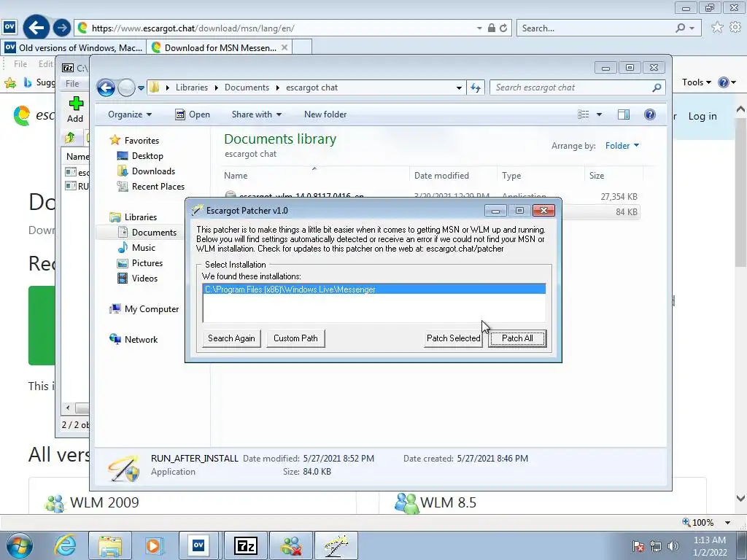This screenshot has width=747, height=560.
Task: Select Network in sidebar
Action: [141, 340]
